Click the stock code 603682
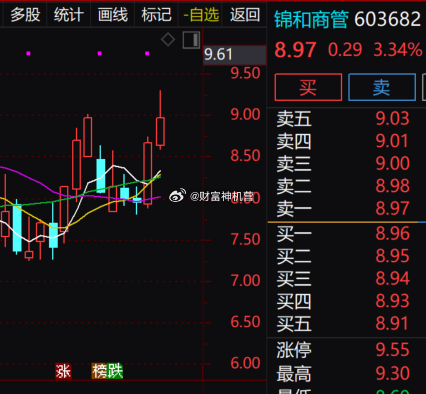The image size is (426, 394). pyautogui.click(x=387, y=19)
